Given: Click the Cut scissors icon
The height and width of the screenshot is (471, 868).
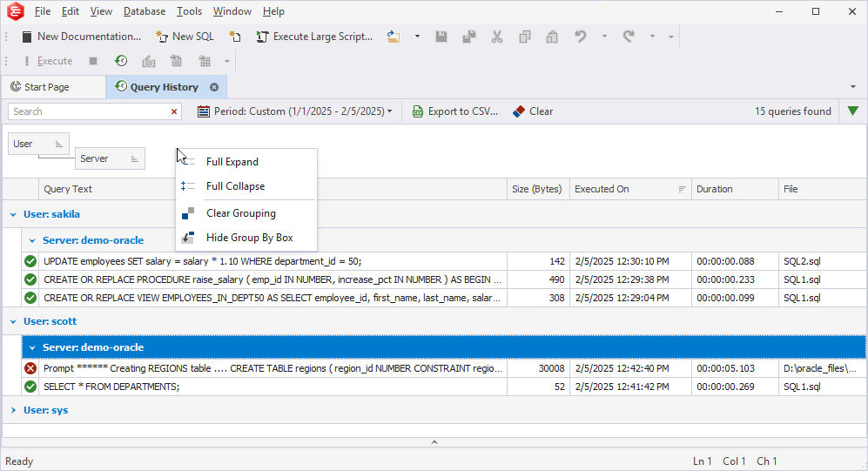Looking at the screenshot, I should tap(497, 37).
